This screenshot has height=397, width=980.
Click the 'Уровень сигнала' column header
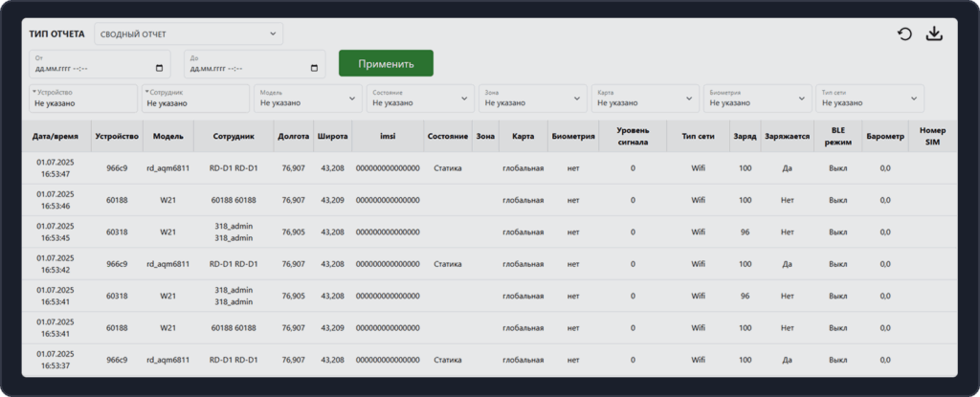point(633,136)
